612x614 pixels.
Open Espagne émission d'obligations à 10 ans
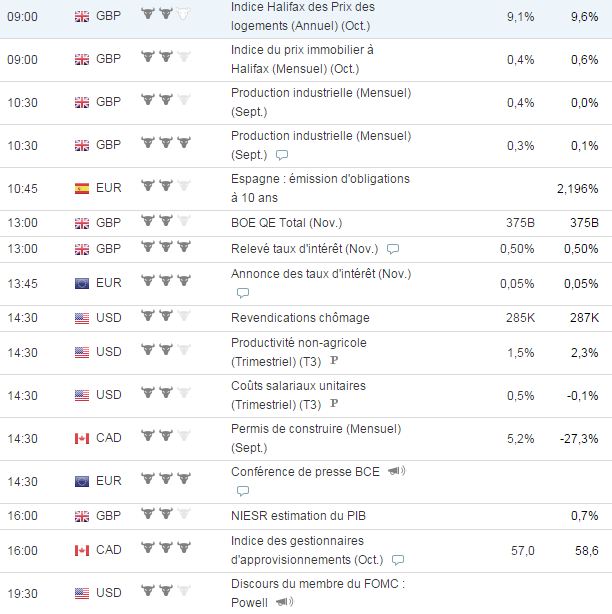click(x=319, y=188)
